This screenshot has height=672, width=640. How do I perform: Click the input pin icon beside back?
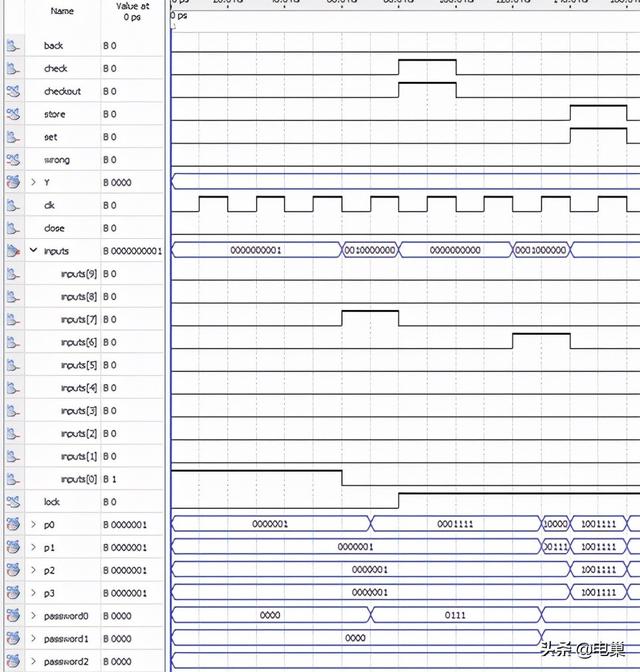tap(13, 45)
